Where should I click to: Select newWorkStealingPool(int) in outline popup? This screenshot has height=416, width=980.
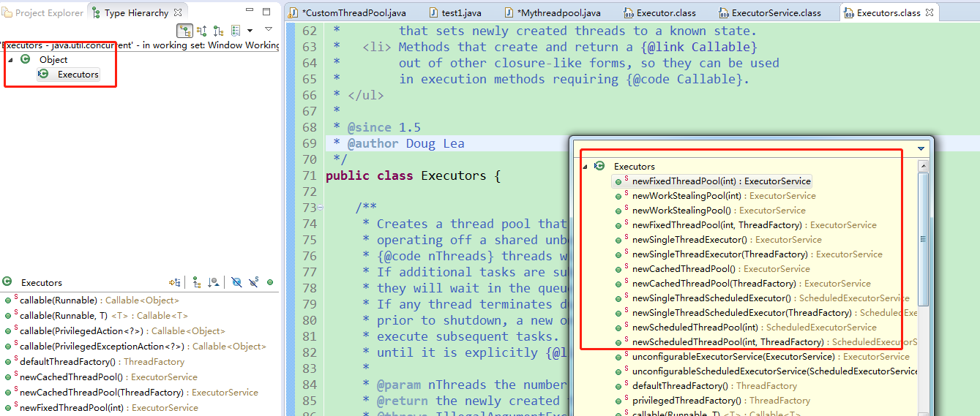click(x=715, y=196)
